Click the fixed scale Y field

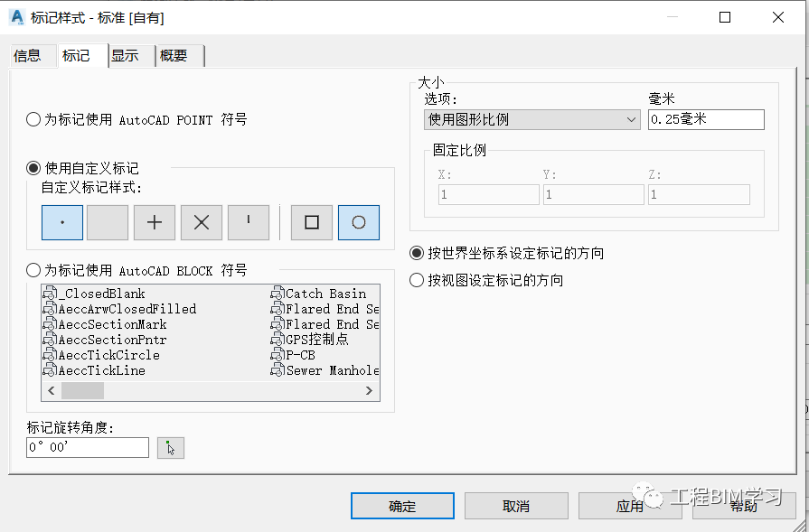(593, 195)
